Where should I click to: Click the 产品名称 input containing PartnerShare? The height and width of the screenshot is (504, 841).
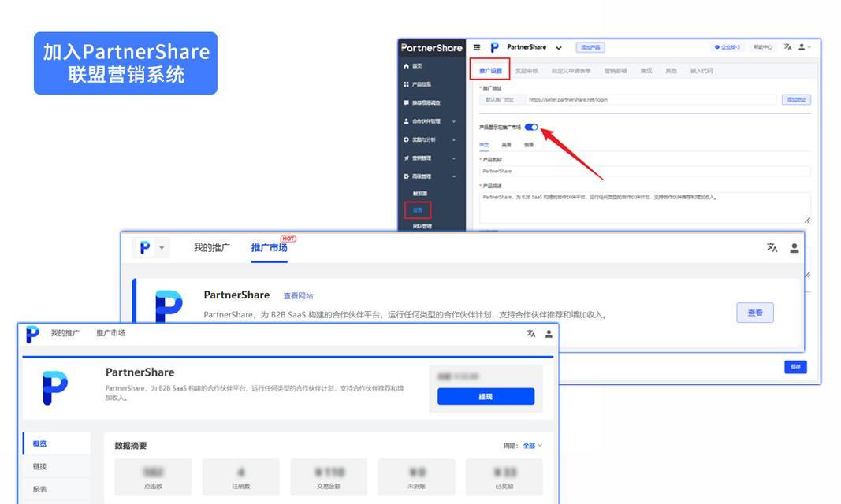pyautogui.click(x=645, y=171)
